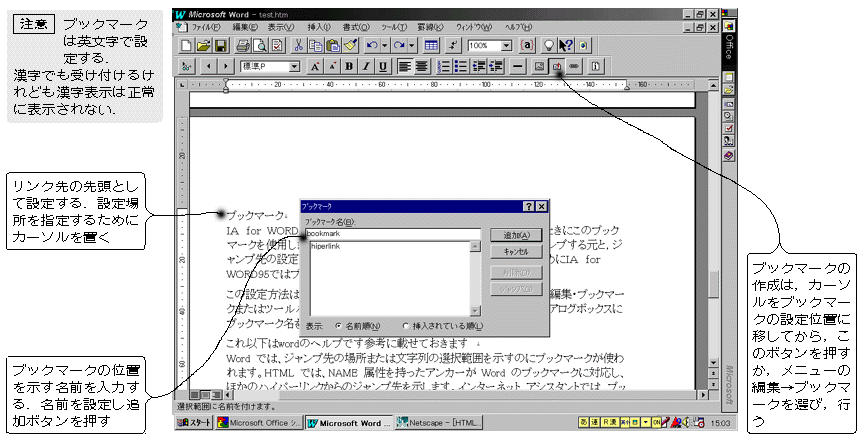
Task: Insert a numbered list
Action: tap(444, 67)
